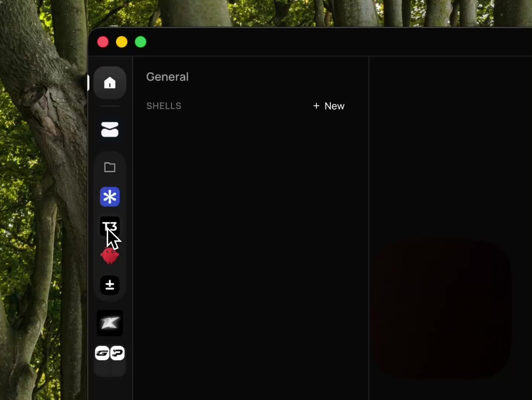Click the white active-indicator bar beside Home
Viewport: 532px width, 400px height.
click(x=88, y=83)
